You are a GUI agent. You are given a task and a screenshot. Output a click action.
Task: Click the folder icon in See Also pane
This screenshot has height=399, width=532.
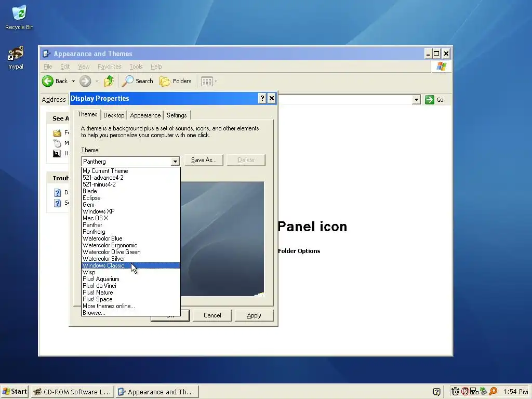(x=57, y=133)
